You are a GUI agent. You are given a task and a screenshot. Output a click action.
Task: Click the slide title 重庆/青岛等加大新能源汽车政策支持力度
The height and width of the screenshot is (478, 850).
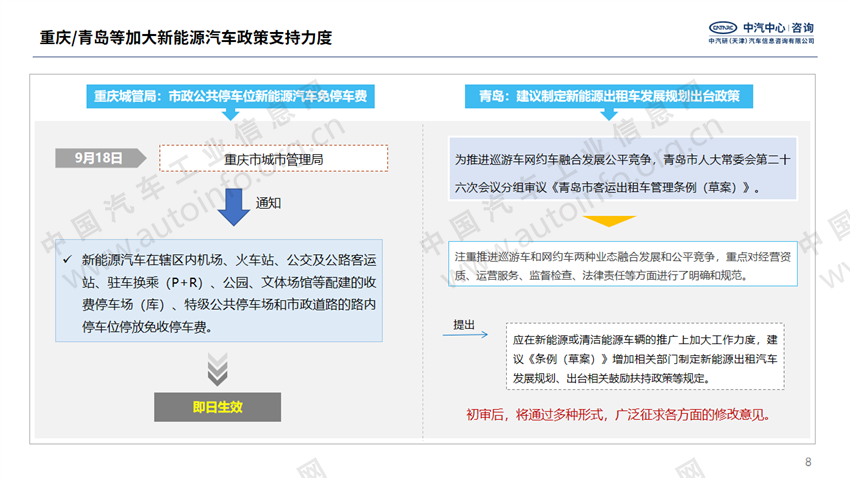pyautogui.click(x=185, y=38)
